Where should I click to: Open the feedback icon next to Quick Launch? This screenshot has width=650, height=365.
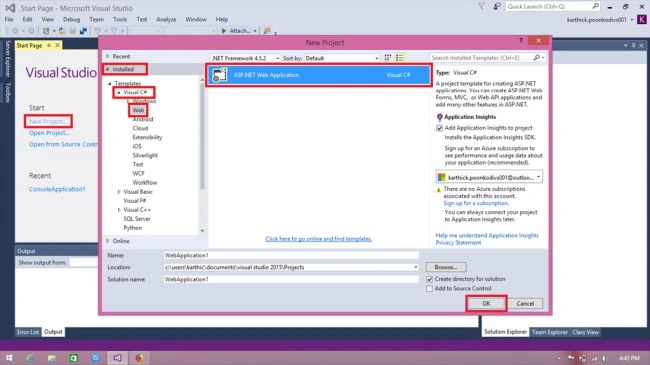coord(497,6)
